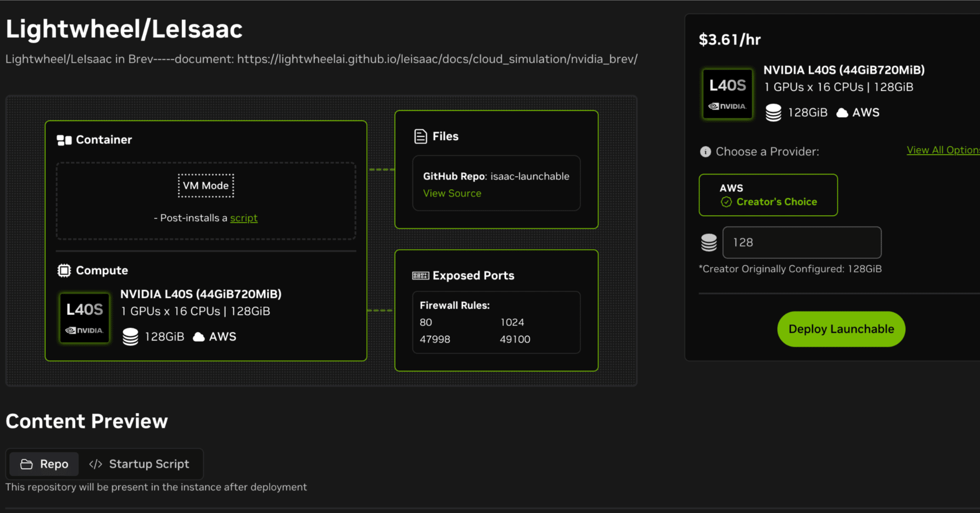Click the Deploy Launchable button

point(841,329)
